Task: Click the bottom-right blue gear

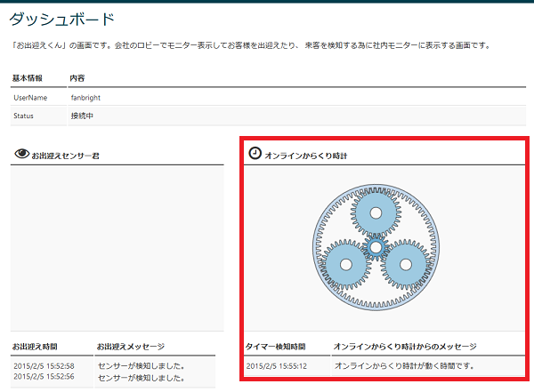Action: point(405,264)
